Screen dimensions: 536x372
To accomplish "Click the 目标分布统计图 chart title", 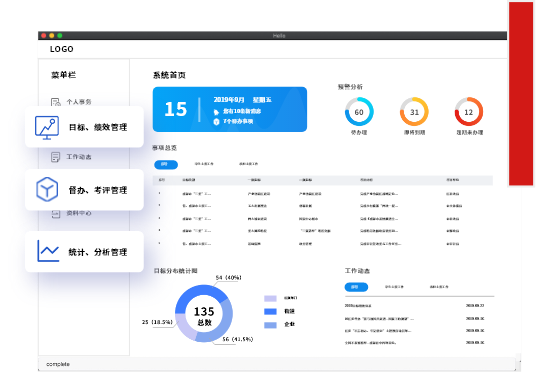I will click(x=175, y=271).
